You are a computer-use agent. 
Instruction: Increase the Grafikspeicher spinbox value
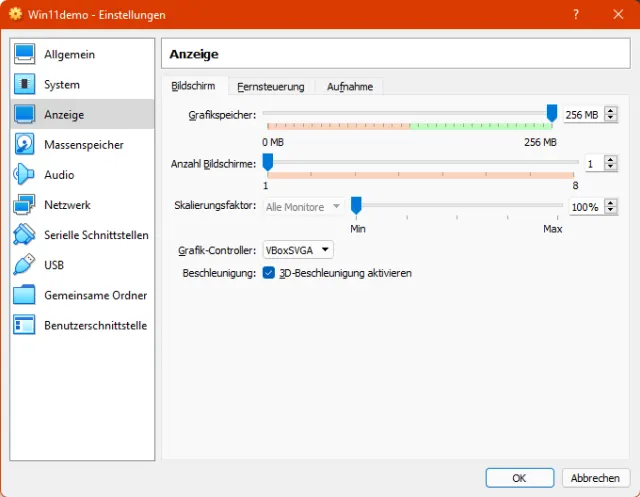click(610, 111)
